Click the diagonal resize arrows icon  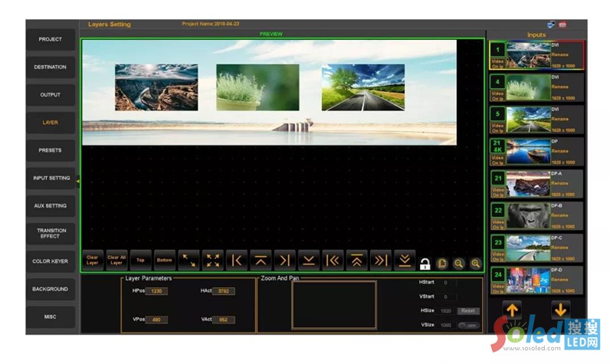pyautogui.click(x=189, y=261)
